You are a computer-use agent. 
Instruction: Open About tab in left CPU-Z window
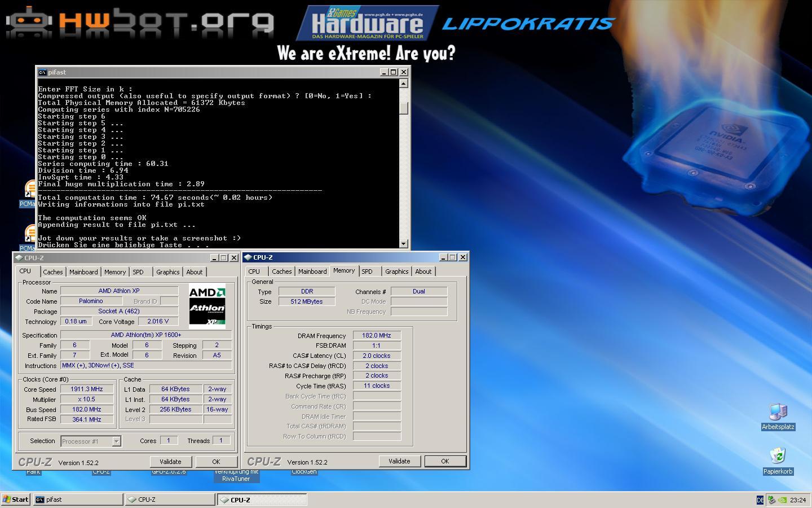pos(195,272)
